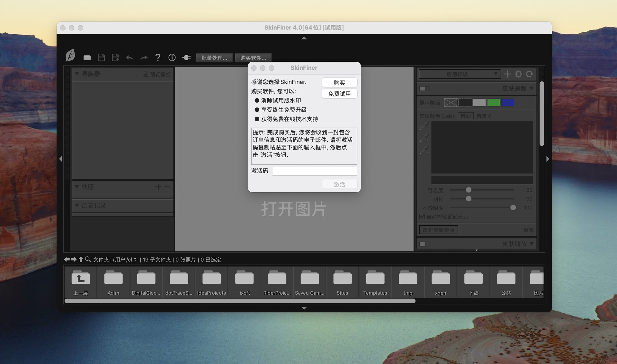This screenshot has width=617, height=364.
Task: Click the plug-in install icon
Action: (x=186, y=57)
